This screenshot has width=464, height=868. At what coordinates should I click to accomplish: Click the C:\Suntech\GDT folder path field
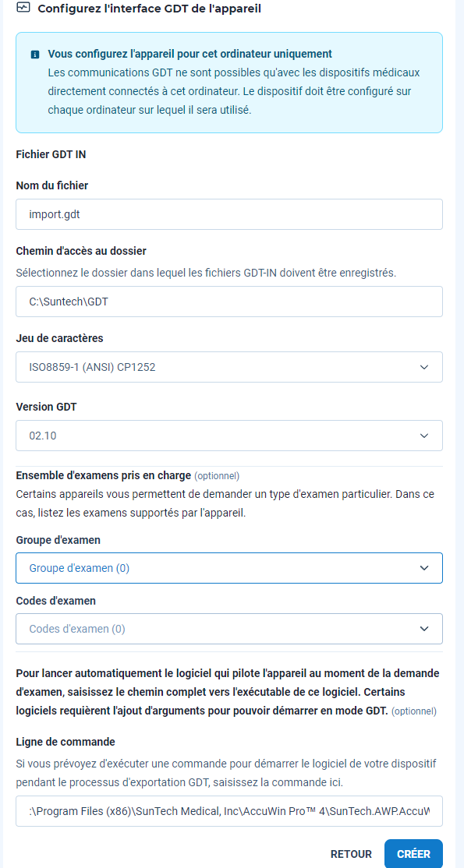coord(229,302)
